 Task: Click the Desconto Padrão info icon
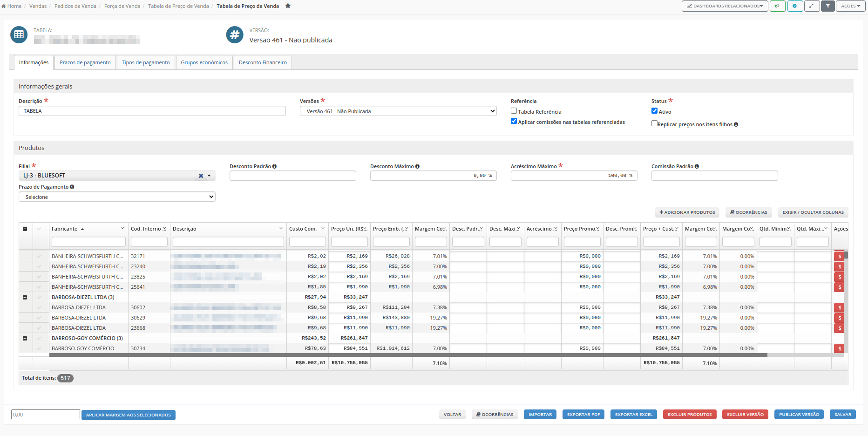(274, 166)
